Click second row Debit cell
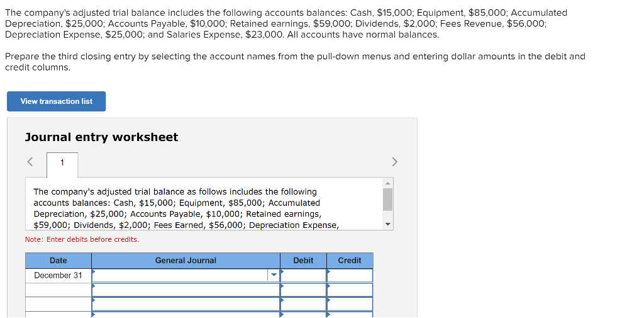Image resolution: width=644 pixels, height=318 pixels. click(x=304, y=290)
